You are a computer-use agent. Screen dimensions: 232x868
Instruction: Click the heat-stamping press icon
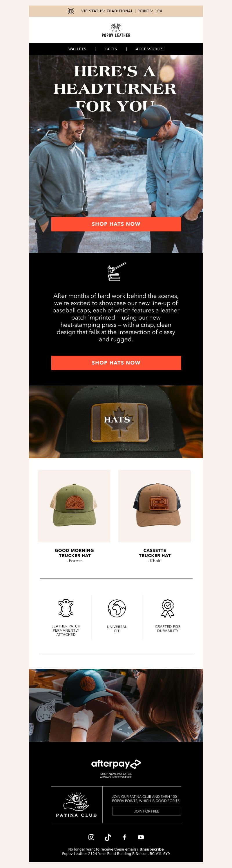(116, 272)
